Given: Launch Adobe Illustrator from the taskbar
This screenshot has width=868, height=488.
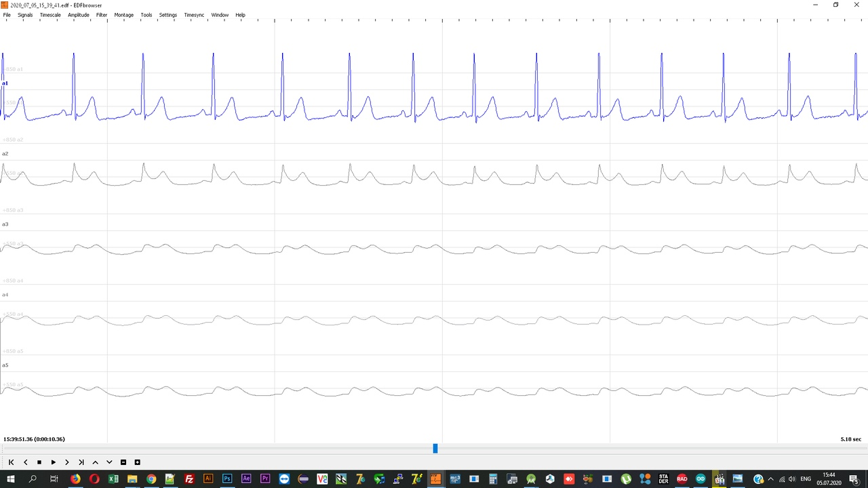Looking at the screenshot, I should [208, 479].
